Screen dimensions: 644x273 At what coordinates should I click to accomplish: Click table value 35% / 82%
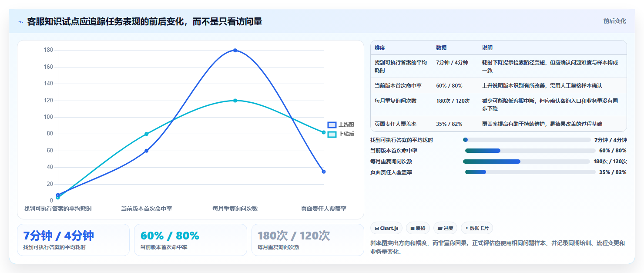point(449,124)
